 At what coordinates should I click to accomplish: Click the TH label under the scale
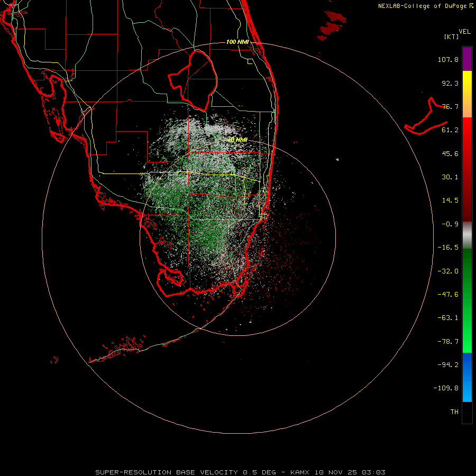click(454, 412)
